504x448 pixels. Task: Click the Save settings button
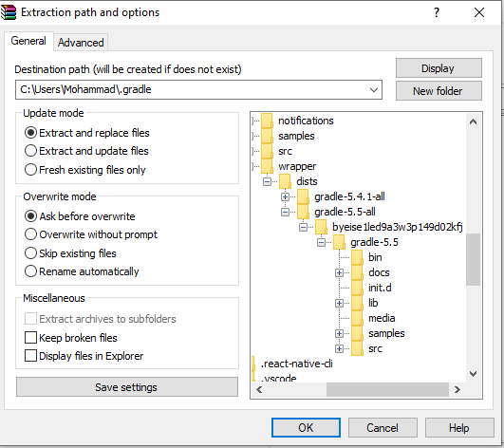point(127,387)
